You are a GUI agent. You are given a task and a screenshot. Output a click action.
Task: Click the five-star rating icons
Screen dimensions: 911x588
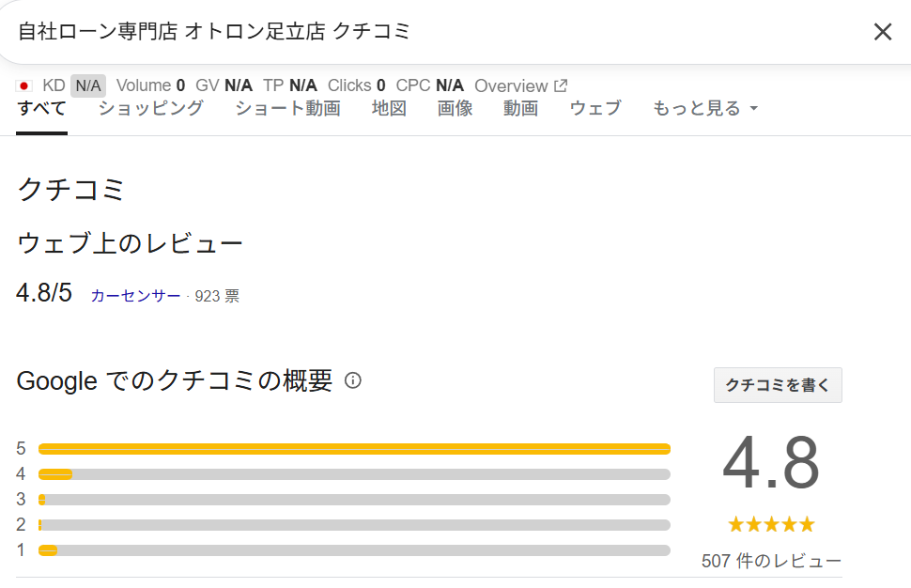tap(771, 525)
